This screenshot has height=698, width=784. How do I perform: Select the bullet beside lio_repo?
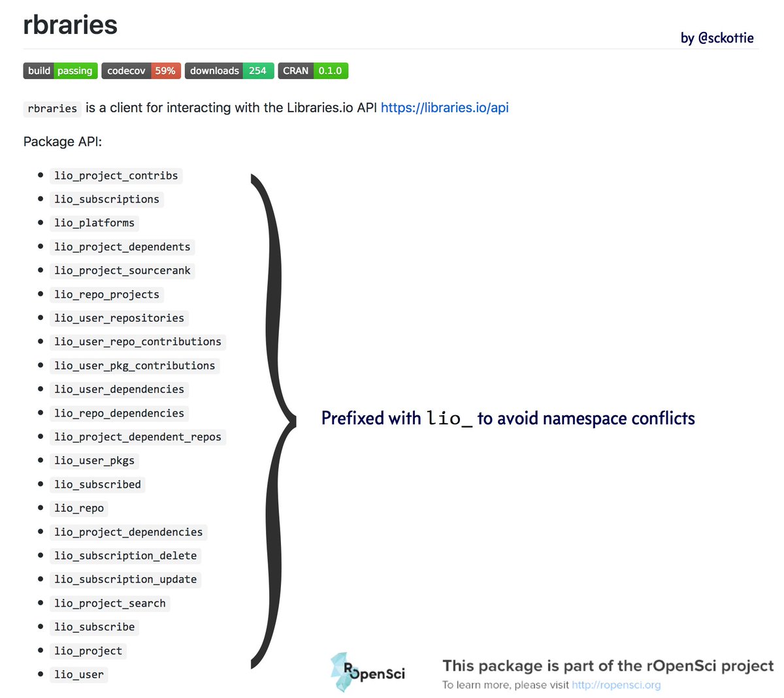(41, 508)
